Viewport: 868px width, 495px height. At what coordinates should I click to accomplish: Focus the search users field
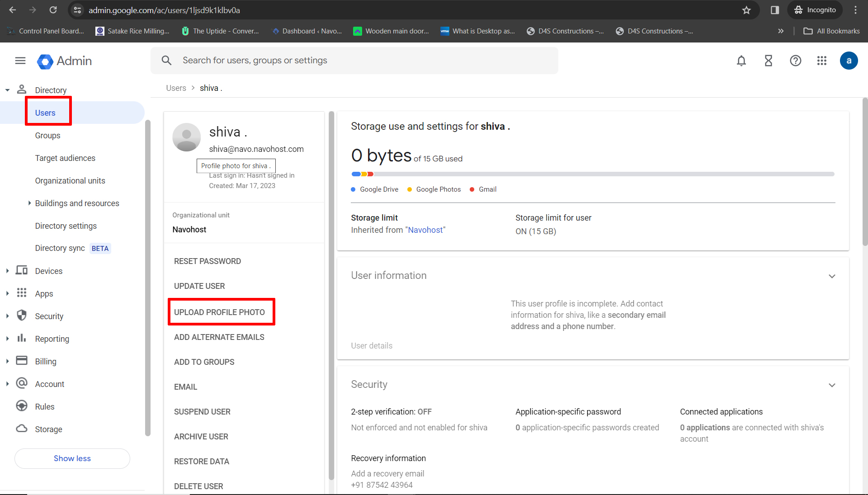point(354,61)
